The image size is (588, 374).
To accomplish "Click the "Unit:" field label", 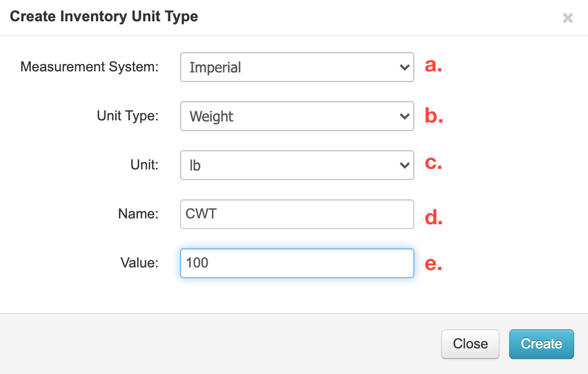I will click(143, 165).
